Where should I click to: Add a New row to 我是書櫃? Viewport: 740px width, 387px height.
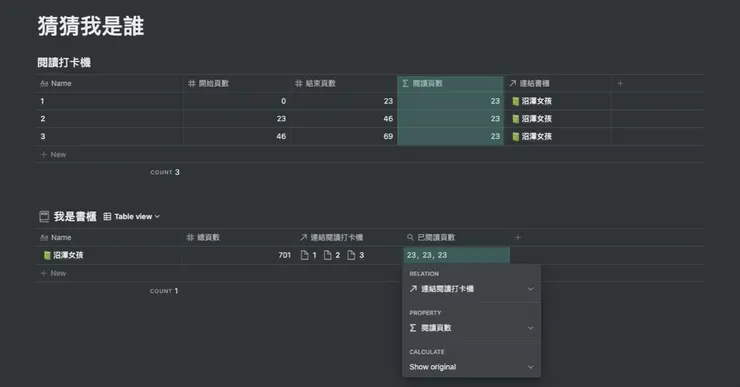click(x=53, y=273)
